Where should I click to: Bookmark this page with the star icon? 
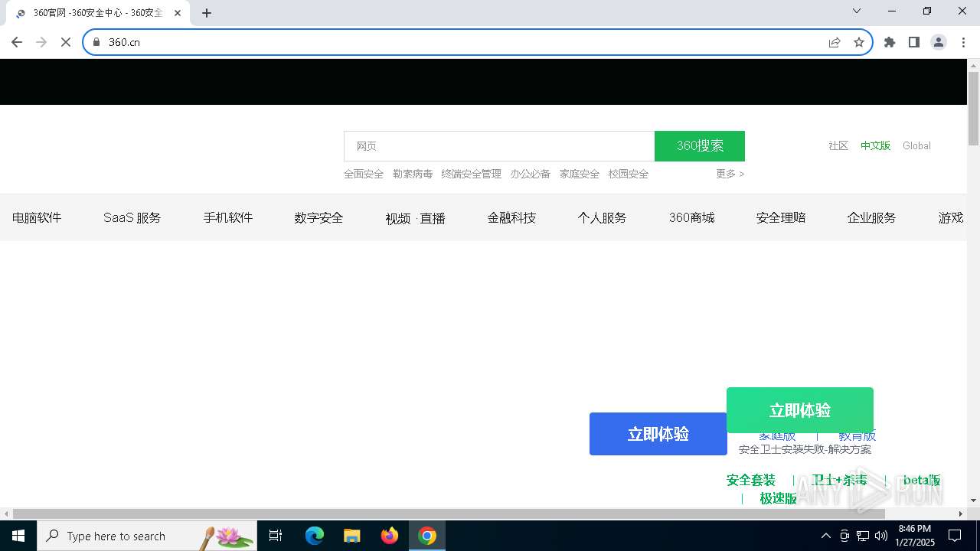(859, 42)
